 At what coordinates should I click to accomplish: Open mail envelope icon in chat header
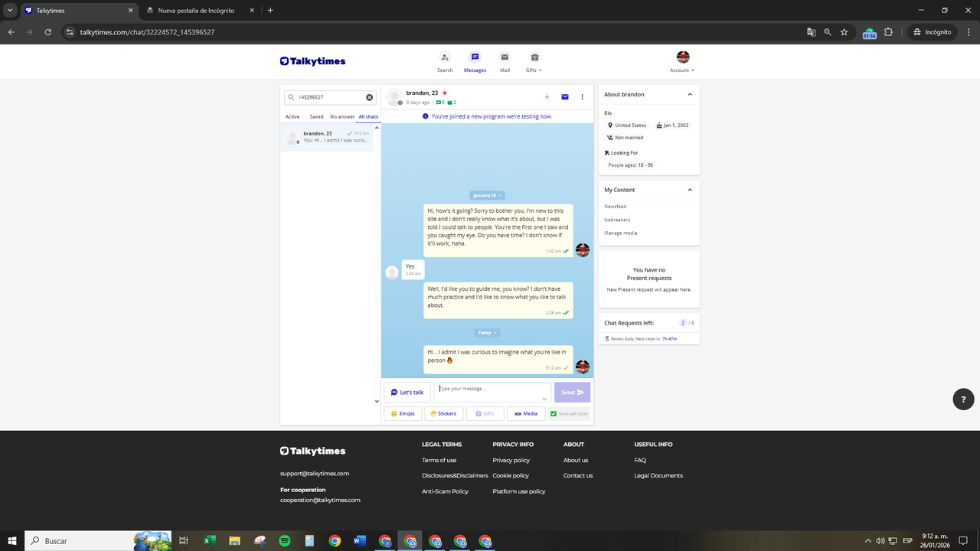(x=565, y=97)
